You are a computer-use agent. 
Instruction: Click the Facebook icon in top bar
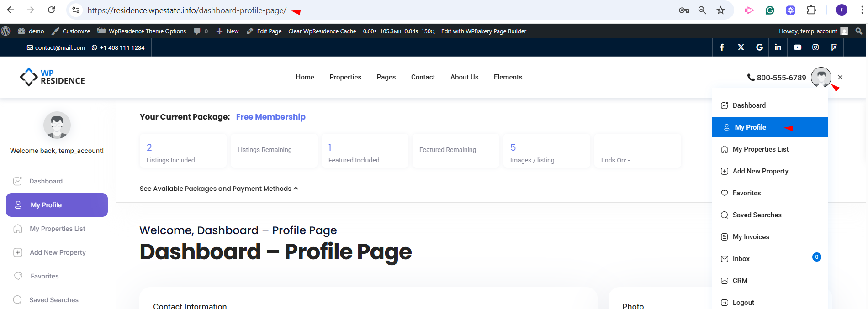(x=722, y=47)
